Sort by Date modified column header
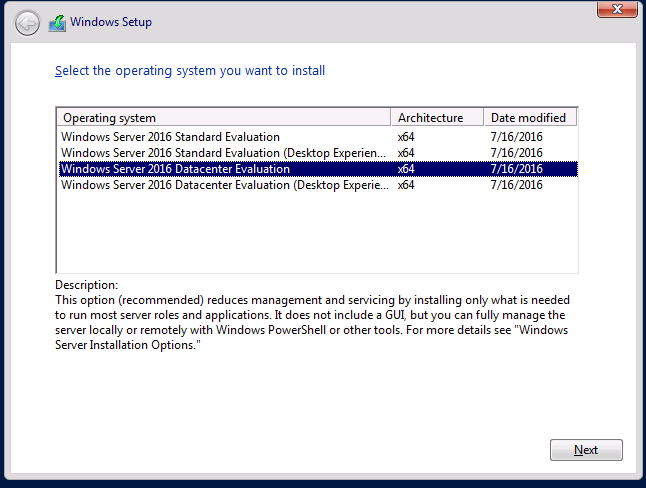Image resolution: width=646 pixels, height=488 pixels. point(530,118)
